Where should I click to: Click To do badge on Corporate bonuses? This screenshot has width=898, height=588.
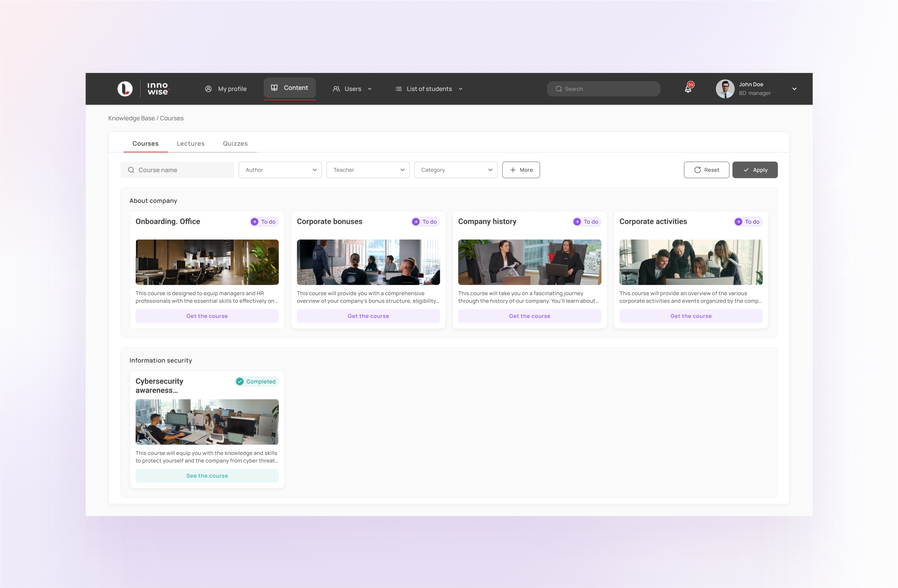tap(425, 222)
